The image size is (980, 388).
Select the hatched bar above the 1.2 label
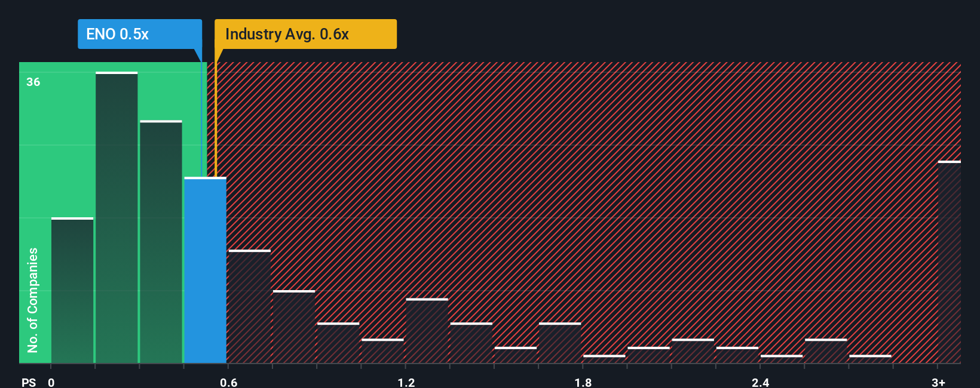[x=427, y=331]
